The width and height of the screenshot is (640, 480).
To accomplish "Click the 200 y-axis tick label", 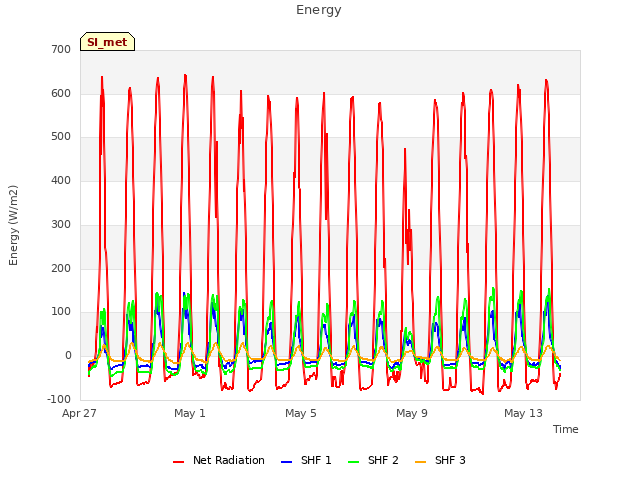I will pos(61,269).
